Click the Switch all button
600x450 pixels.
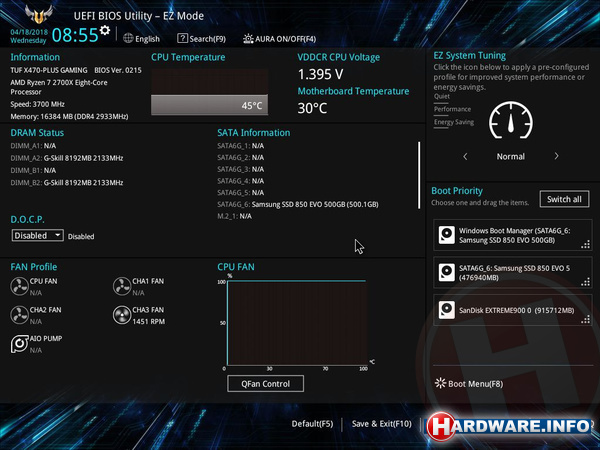coord(564,199)
